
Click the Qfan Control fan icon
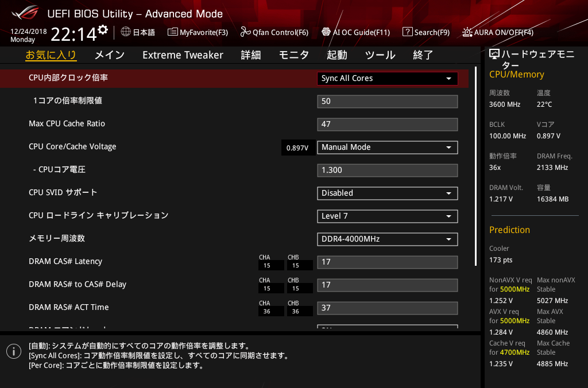click(245, 32)
